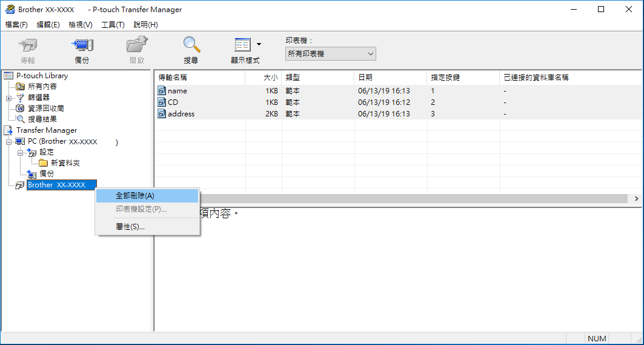Click the printer icon beside Brother XX-XXXX
The image size is (644, 345).
20,186
